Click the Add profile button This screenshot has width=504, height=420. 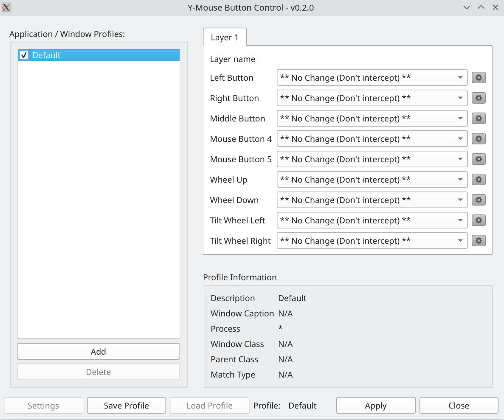pyautogui.click(x=99, y=352)
